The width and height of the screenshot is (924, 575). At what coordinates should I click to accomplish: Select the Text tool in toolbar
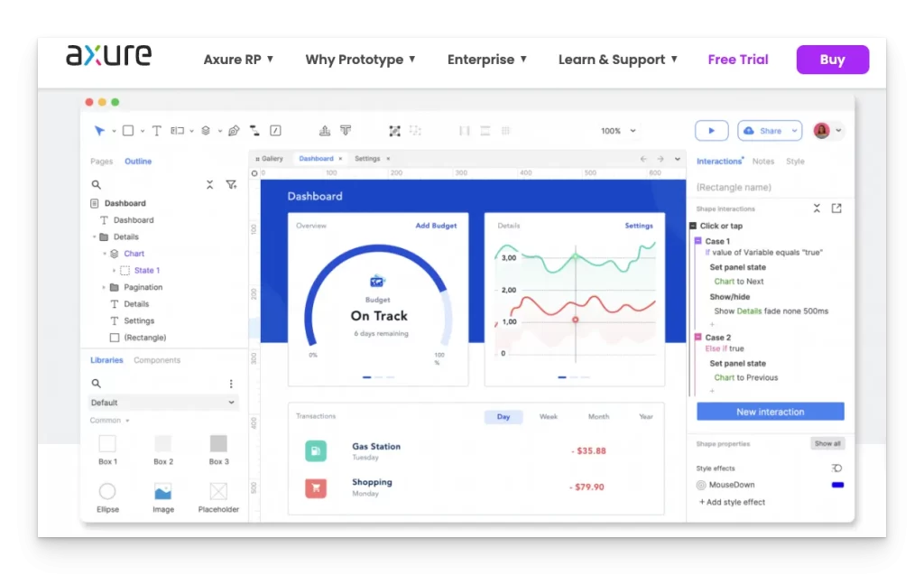click(157, 131)
